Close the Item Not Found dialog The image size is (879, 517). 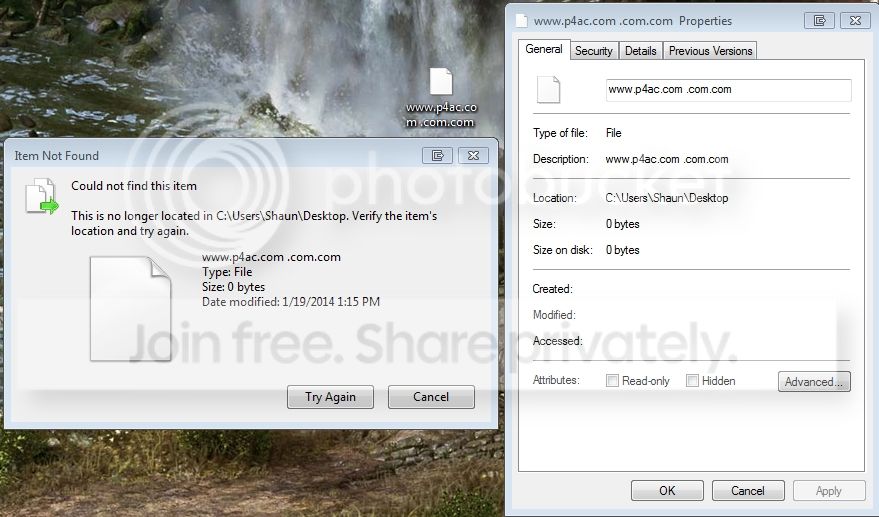(x=473, y=155)
